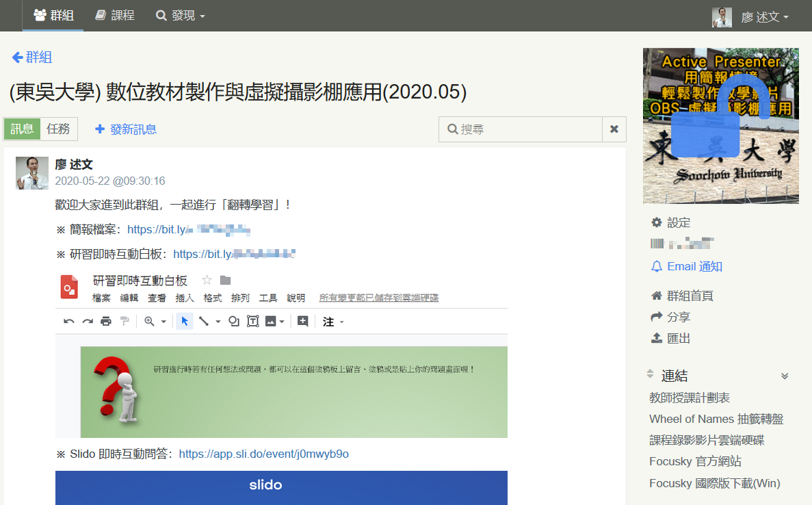Expand the image dropdown arrow
This screenshot has width=812, height=505.
pyautogui.click(x=283, y=322)
